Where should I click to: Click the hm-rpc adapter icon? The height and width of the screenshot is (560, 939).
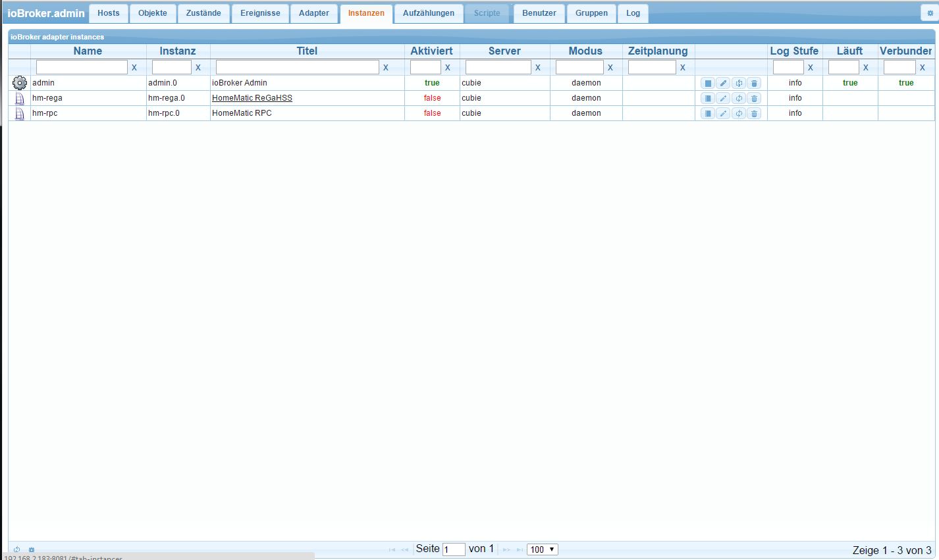click(20, 113)
